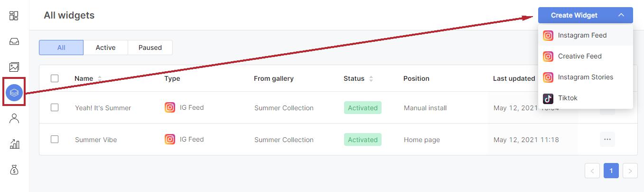
Task: Check the Summer Vibe row checkbox
Action: [55, 139]
